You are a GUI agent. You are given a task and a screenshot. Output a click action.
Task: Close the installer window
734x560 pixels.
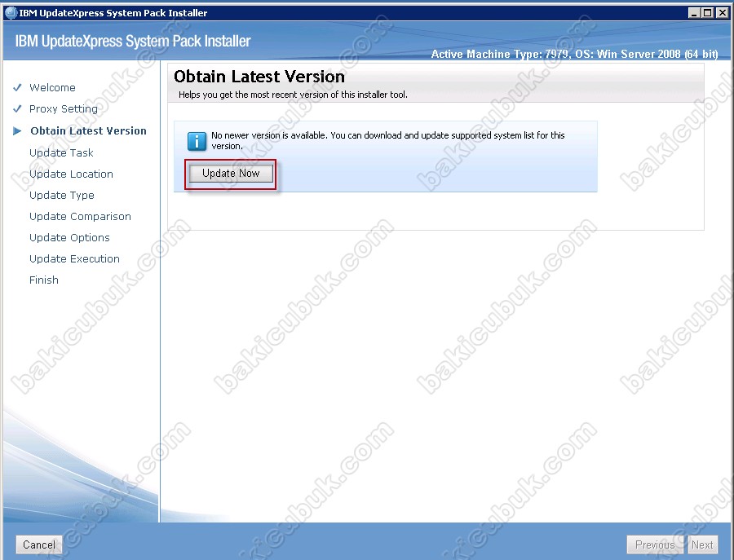tap(723, 13)
